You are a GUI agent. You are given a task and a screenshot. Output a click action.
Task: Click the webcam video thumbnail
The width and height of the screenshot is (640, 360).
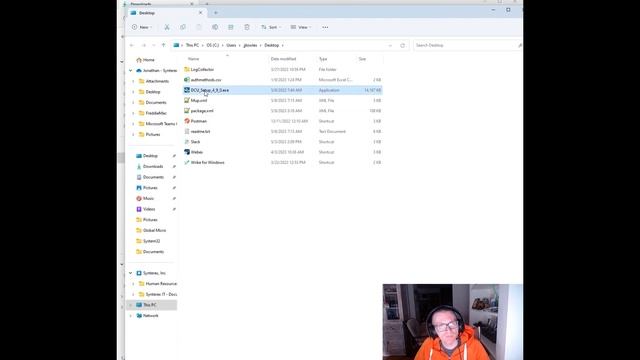[x=453, y=322]
